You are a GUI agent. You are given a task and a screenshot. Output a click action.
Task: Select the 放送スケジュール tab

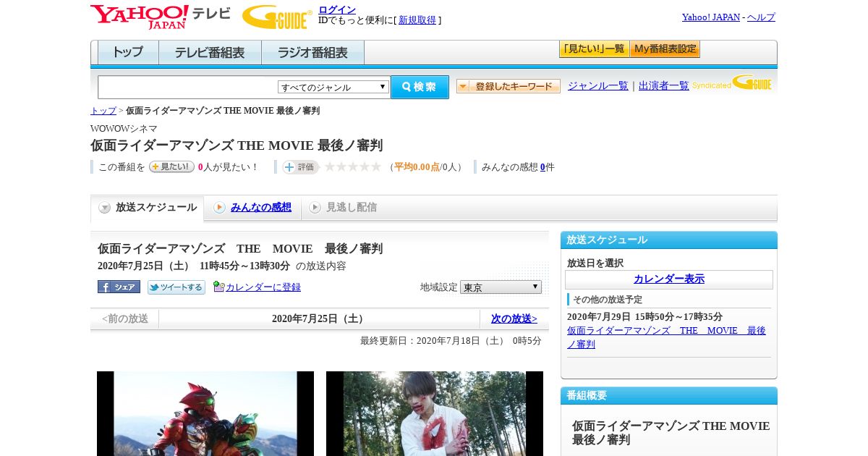tap(148, 208)
